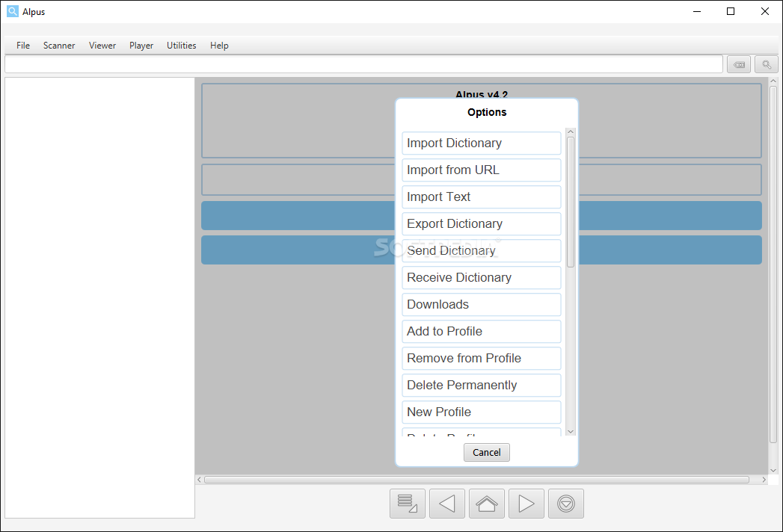Click the magnifier search button
This screenshot has height=532, width=783.
coord(766,64)
